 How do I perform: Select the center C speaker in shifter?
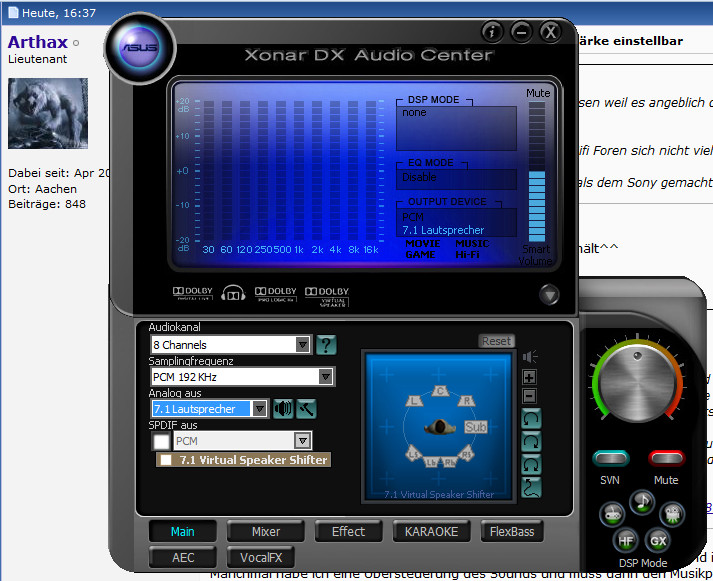pos(440,391)
